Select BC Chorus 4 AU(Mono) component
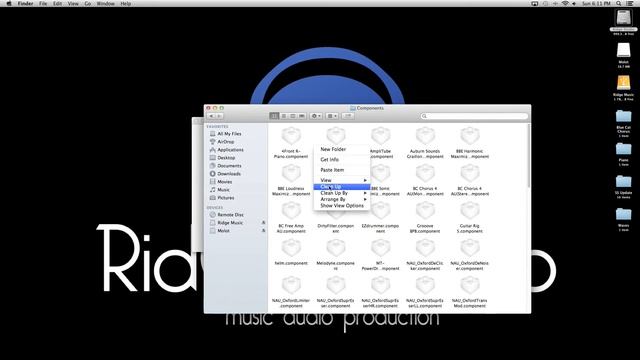The image size is (640, 360). coord(425,180)
